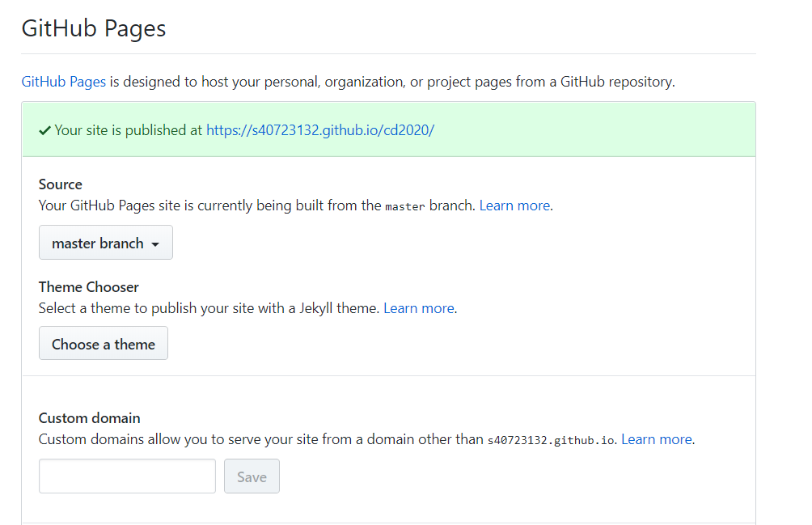
Task: Select the 's40723132.github.io' monospace domain text
Action: (x=551, y=440)
